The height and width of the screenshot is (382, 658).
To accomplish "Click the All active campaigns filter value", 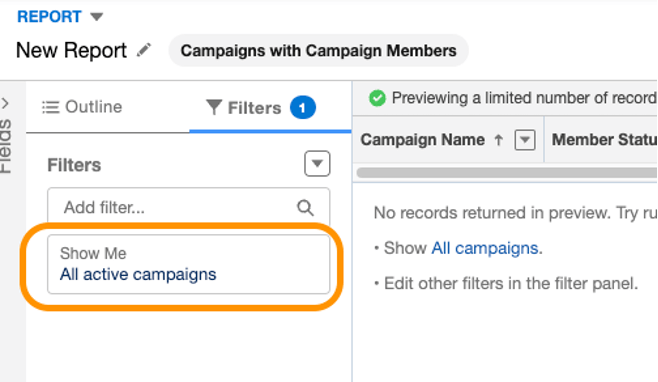I will 138,275.
